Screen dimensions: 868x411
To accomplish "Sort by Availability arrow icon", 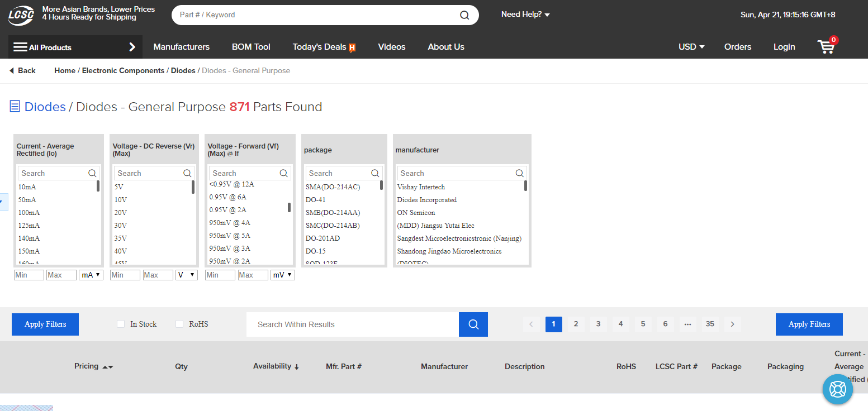I will click(x=297, y=367).
